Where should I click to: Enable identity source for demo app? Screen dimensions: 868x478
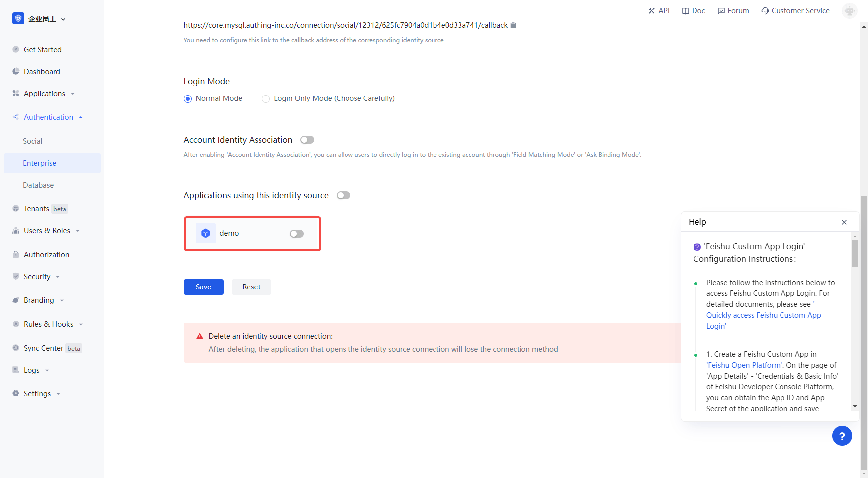297,234
